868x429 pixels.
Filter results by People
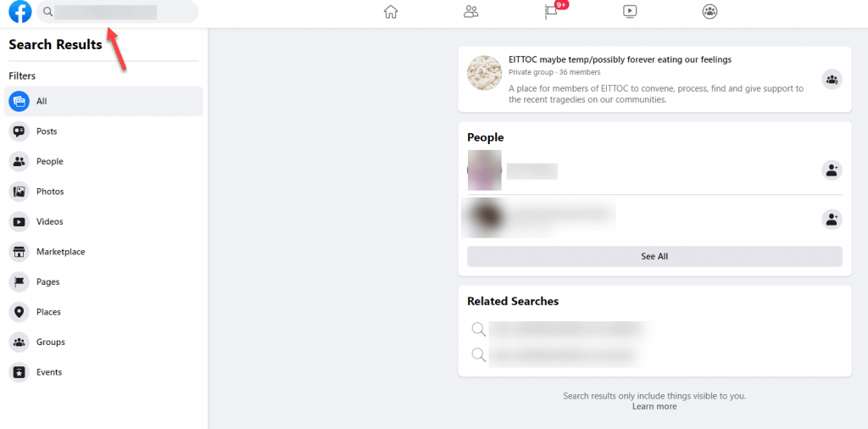(x=103, y=162)
